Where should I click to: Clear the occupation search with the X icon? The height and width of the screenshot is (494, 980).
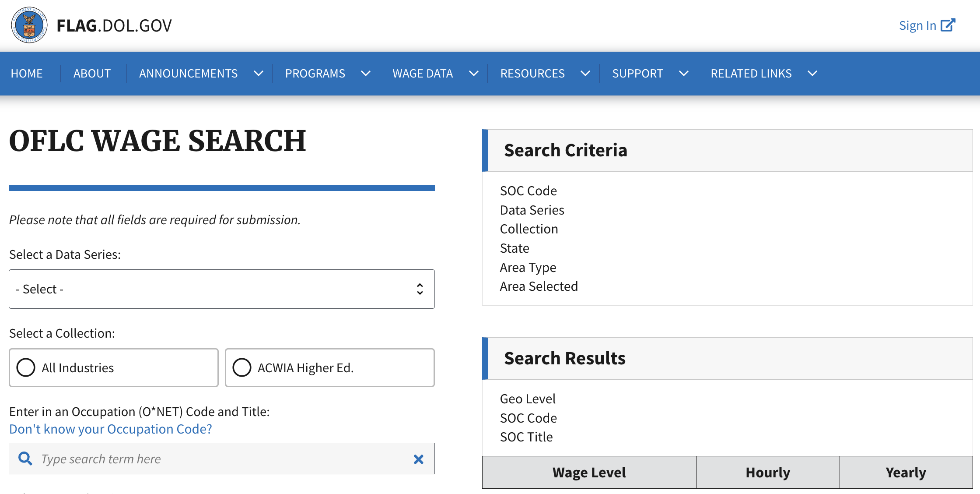pos(419,459)
